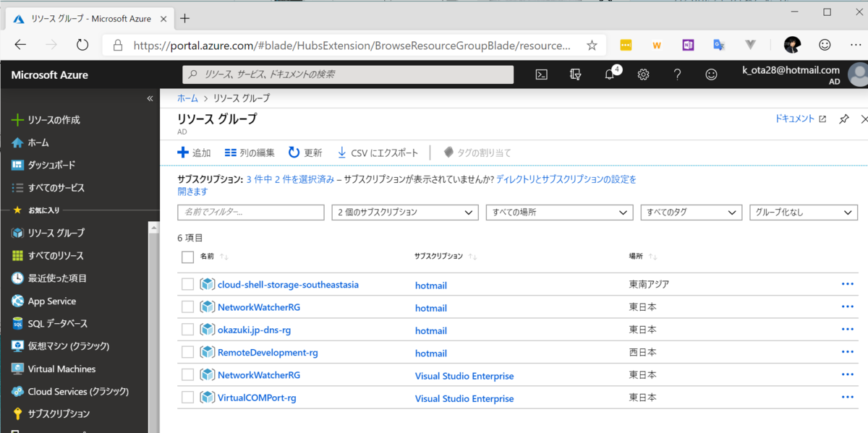Check the select-all checkbox in the header row
The height and width of the screenshot is (433, 868).
click(188, 257)
